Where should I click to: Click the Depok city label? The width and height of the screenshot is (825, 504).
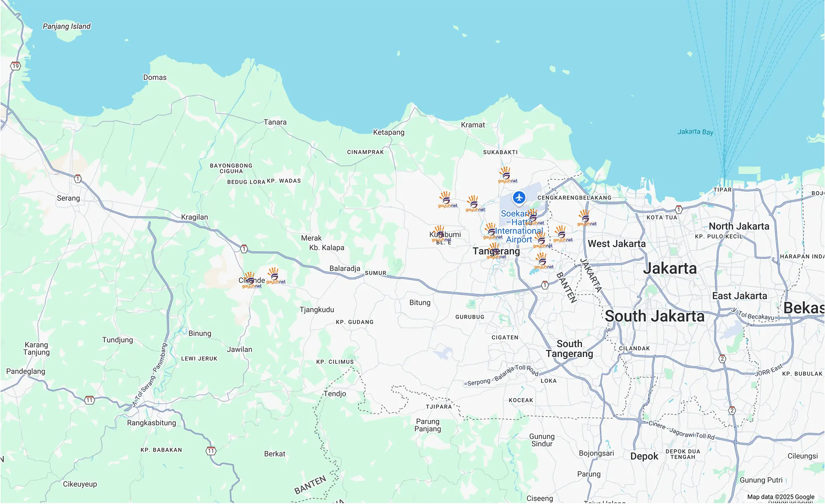[x=644, y=456]
